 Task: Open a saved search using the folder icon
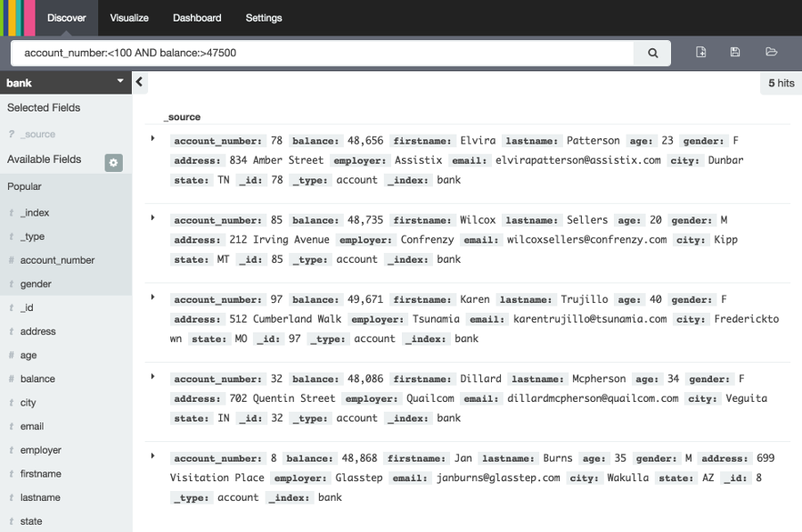[x=770, y=53]
